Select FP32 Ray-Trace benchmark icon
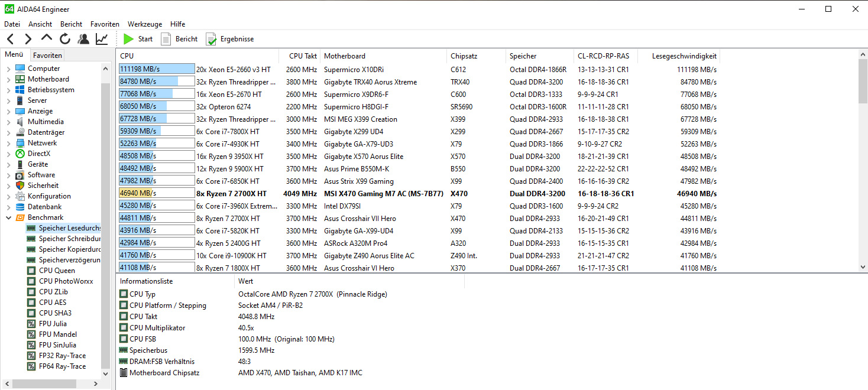The width and height of the screenshot is (868, 390). tap(31, 356)
